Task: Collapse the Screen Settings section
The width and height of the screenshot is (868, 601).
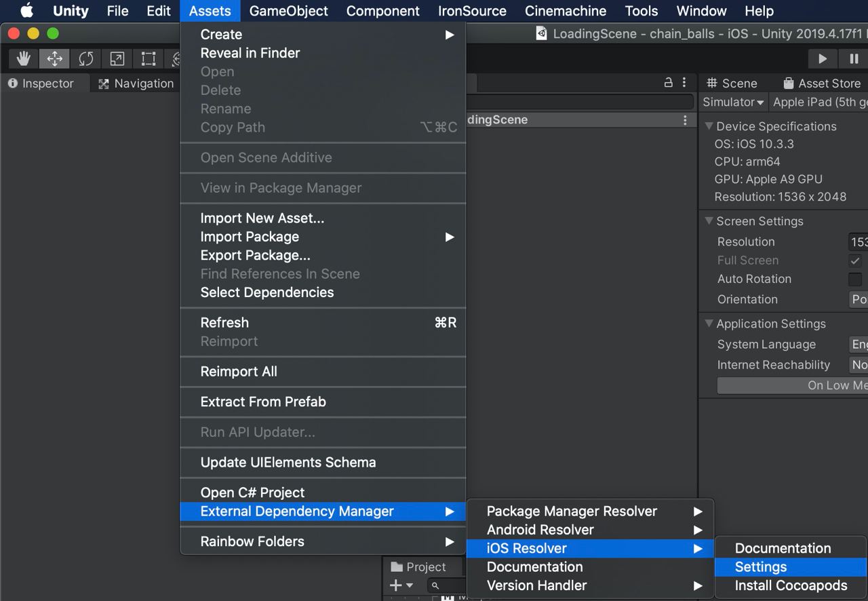Action: click(x=709, y=221)
